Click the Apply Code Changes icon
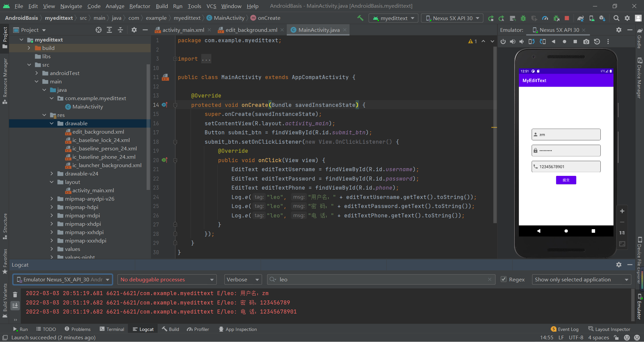The width and height of the screenshot is (644, 342). pyautogui.click(x=513, y=18)
